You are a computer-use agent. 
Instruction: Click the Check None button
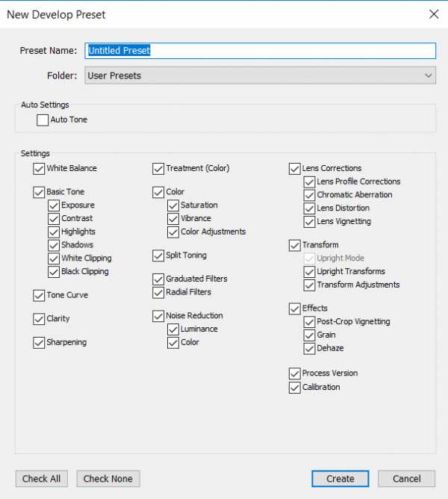108,479
